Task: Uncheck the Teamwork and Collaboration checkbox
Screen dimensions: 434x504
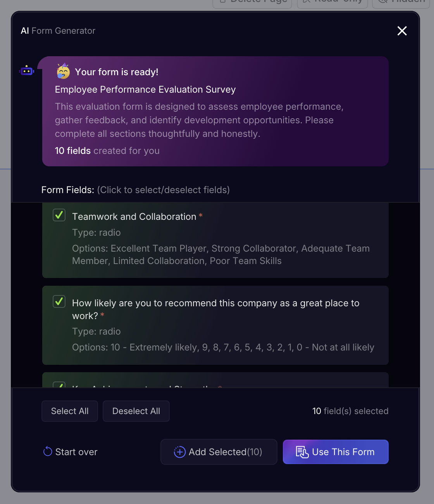Action: pyautogui.click(x=59, y=215)
